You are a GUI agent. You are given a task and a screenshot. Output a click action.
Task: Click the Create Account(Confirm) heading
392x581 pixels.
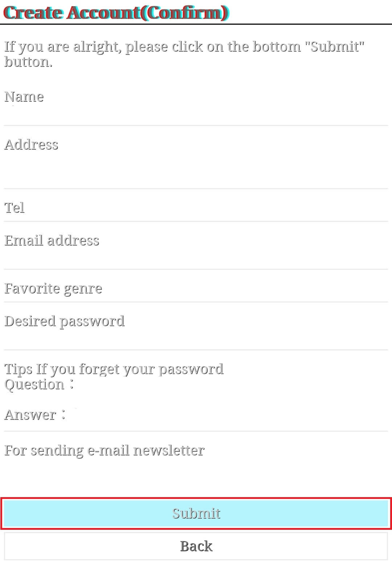click(116, 13)
